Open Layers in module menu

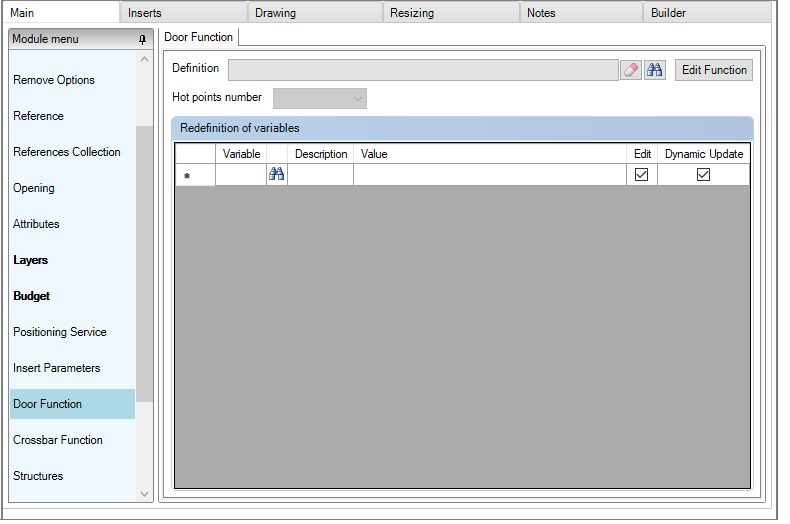72,260
